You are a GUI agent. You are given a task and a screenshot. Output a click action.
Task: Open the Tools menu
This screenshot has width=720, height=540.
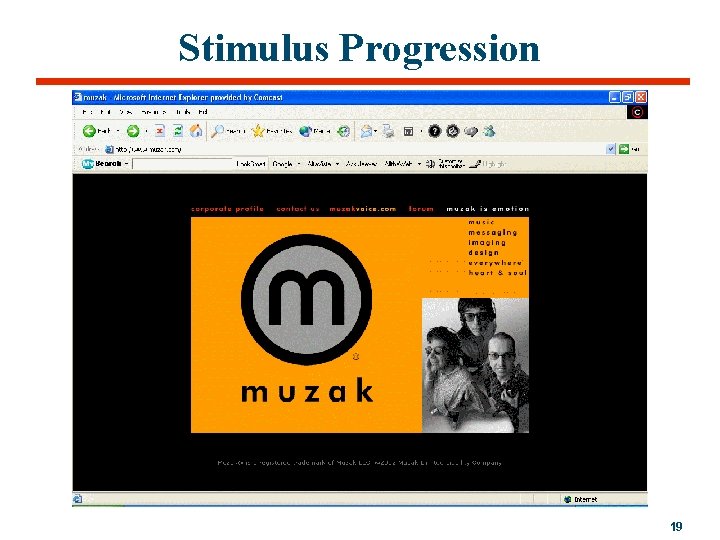coord(183,112)
